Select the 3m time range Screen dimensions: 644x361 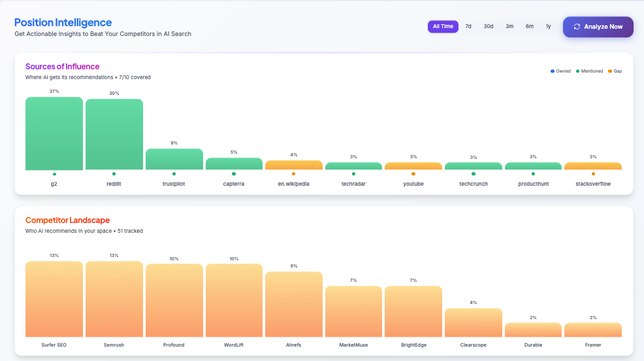click(509, 26)
